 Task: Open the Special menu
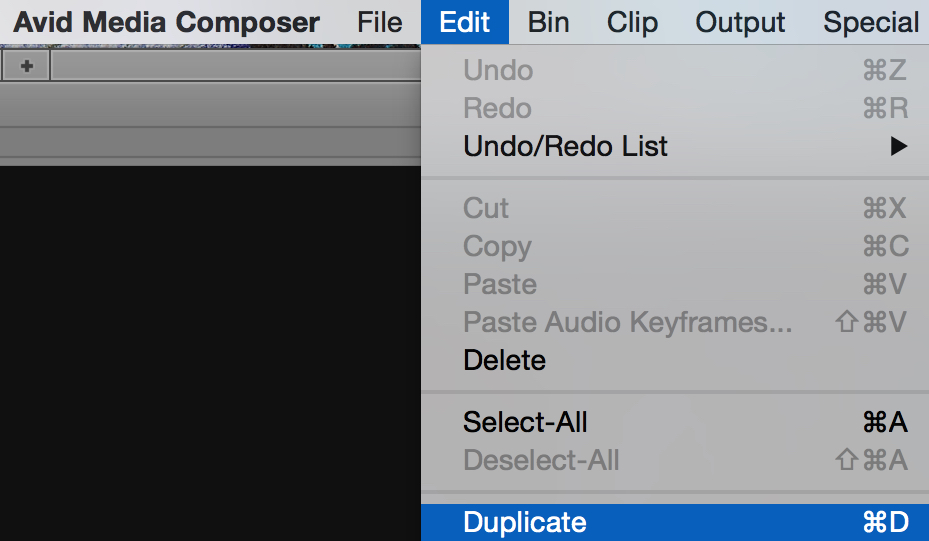coord(870,23)
